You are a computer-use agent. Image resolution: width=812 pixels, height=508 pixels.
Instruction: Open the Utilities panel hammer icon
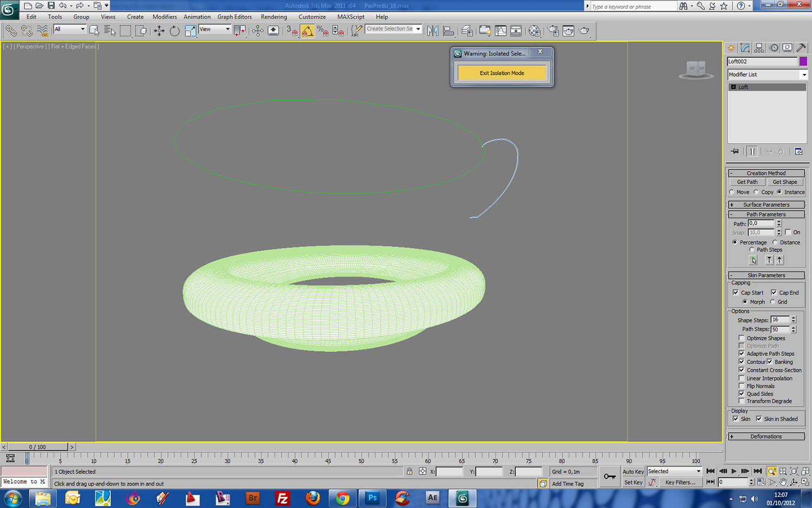(x=801, y=48)
